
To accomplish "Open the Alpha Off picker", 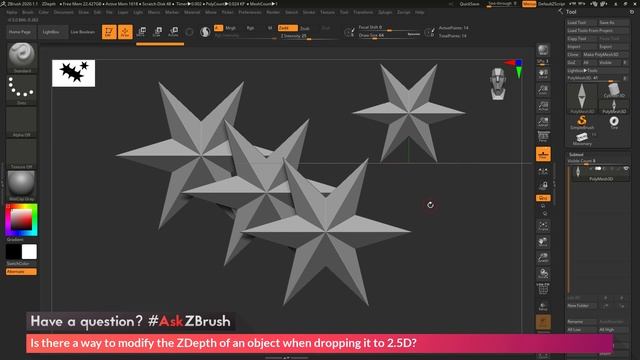I will (x=21, y=122).
